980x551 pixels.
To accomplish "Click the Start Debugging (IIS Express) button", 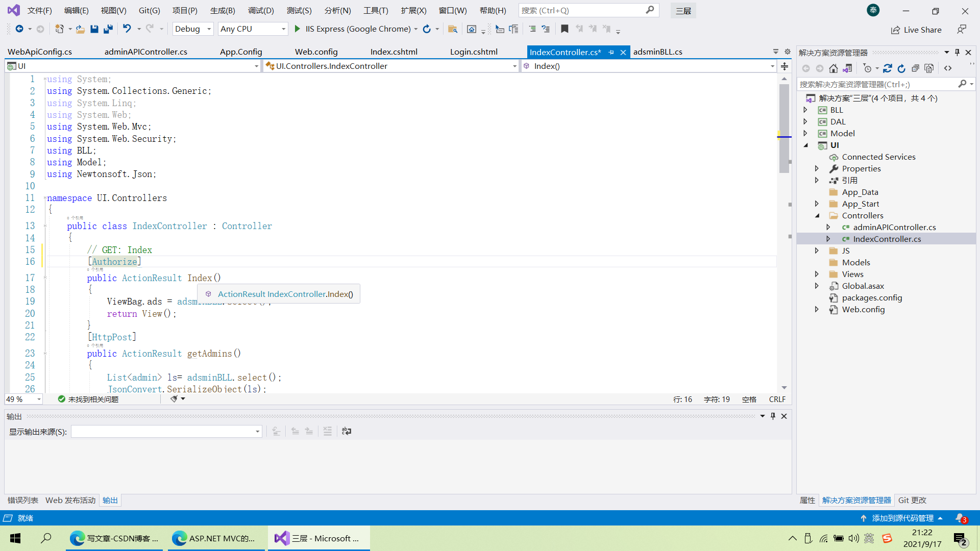I will 298,29.
